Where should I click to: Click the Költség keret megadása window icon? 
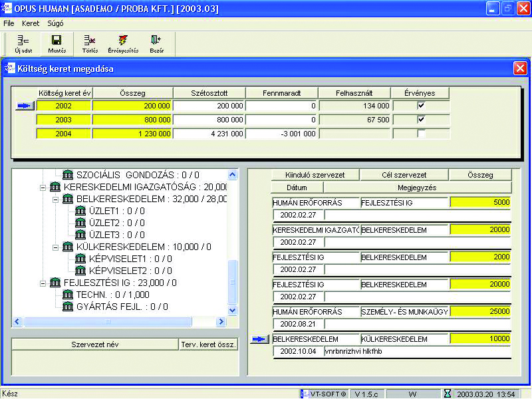tap(10, 68)
